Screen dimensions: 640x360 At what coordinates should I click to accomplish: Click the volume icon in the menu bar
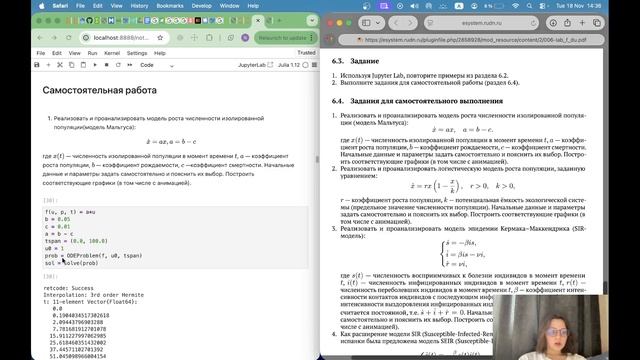click(x=414, y=6)
